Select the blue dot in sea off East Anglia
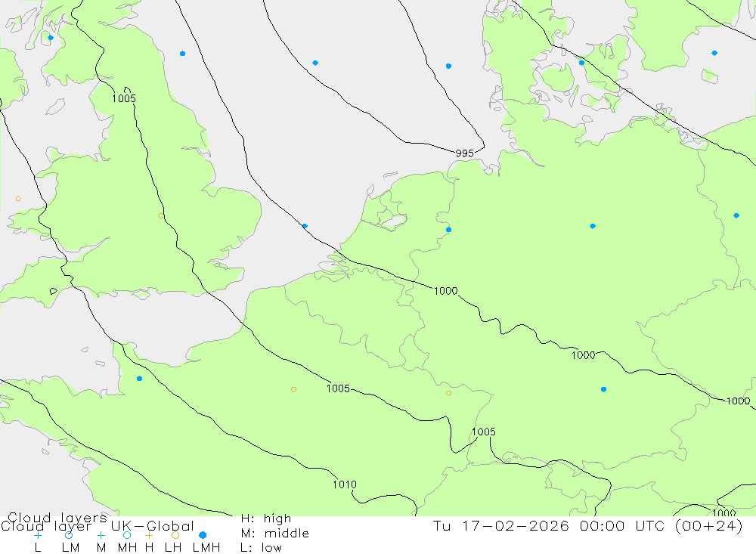The image size is (756, 554). click(305, 226)
